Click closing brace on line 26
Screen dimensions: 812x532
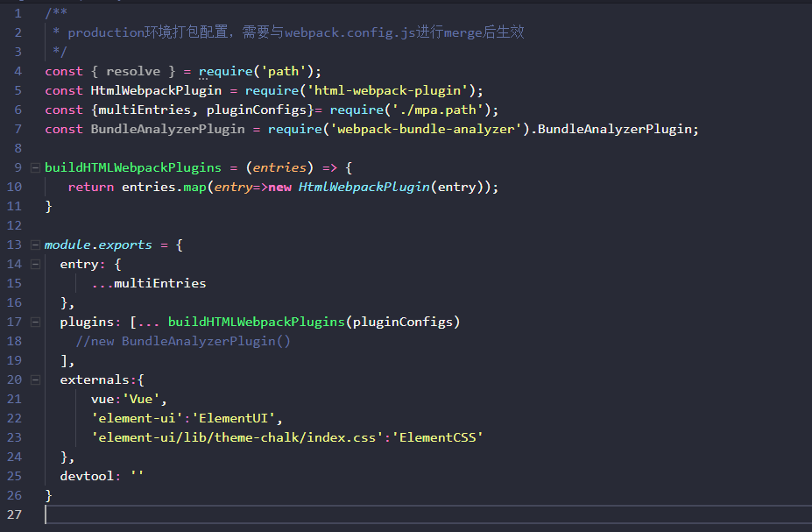pyautogui.click(x=49, y=496)
